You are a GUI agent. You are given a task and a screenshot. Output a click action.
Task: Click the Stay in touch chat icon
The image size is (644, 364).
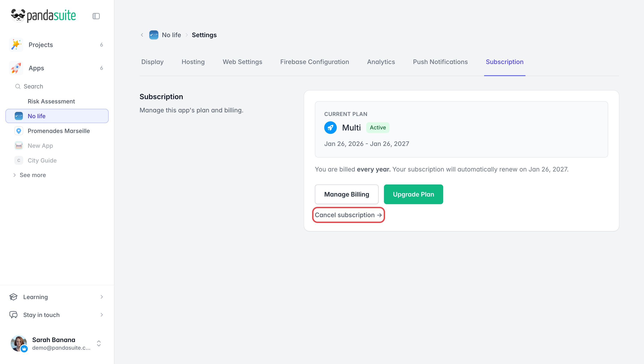click(13, 315)
